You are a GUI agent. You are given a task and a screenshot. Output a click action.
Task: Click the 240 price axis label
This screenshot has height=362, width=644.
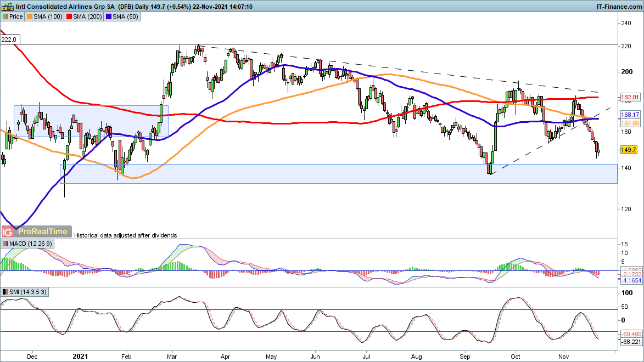point(626,24)
